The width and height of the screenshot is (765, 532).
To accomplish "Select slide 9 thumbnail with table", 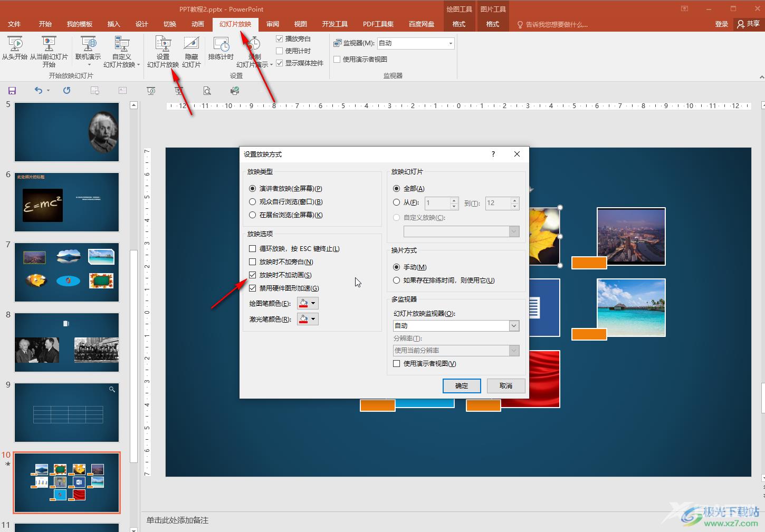I will 67,412.
